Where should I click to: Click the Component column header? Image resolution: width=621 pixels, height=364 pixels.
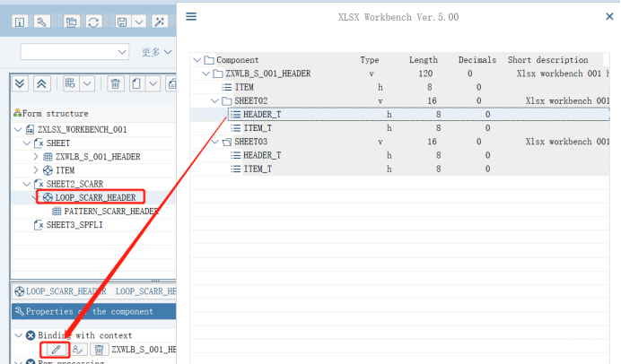pos(237,60)
